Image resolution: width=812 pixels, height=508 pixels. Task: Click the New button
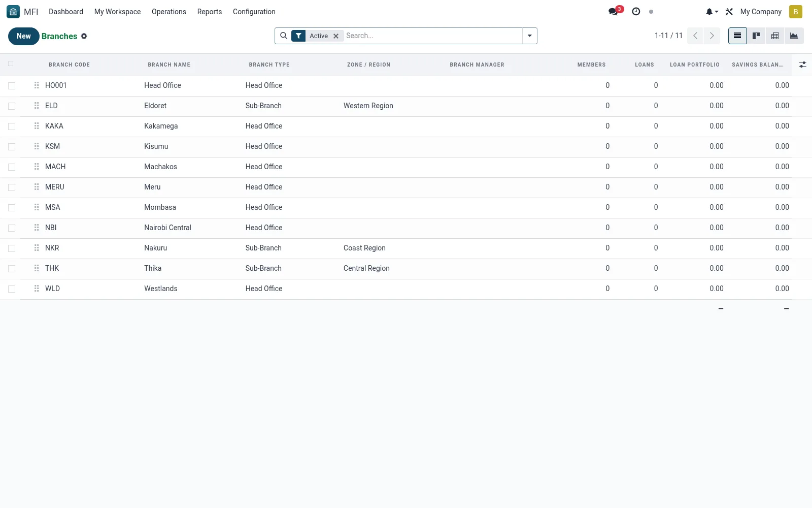coord(24,36)
